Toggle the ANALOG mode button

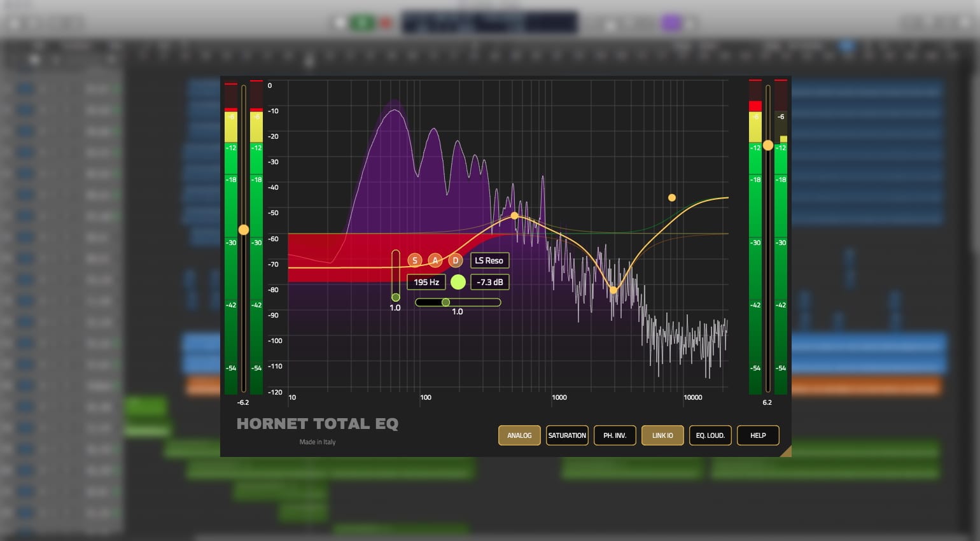point(519,435)
